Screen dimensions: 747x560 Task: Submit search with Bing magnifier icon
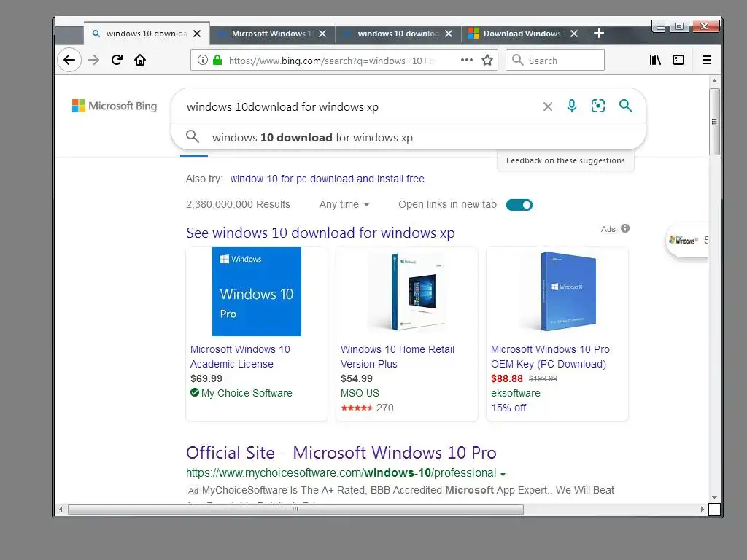click(625, 106)
